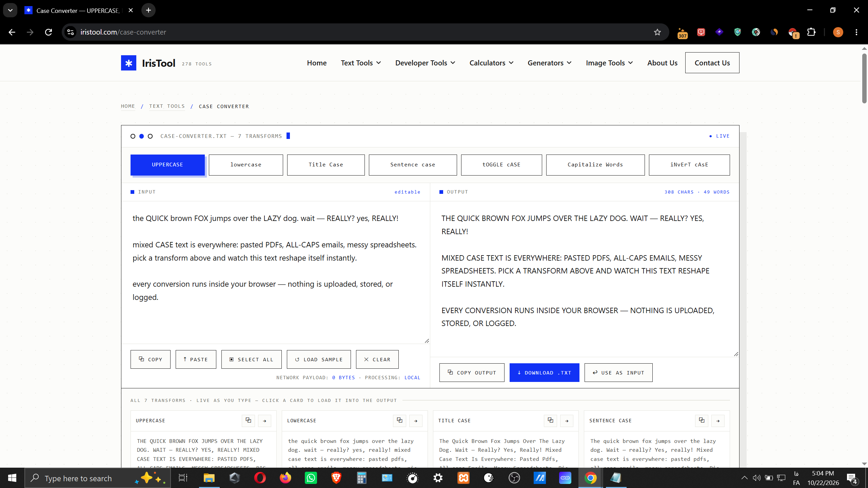The height and width of the screenshot is (488, 868).
Task: Select the Title Case transform
Action: [326, 165]
